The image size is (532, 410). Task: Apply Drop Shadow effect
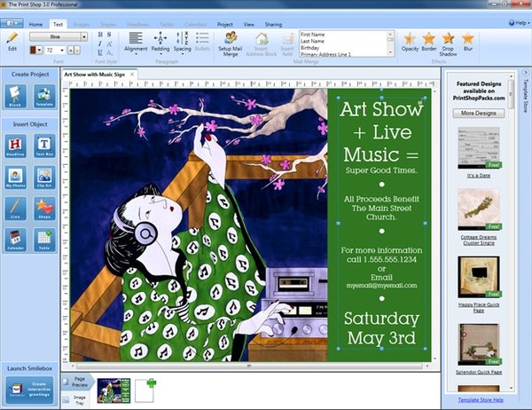coord(449,42)
